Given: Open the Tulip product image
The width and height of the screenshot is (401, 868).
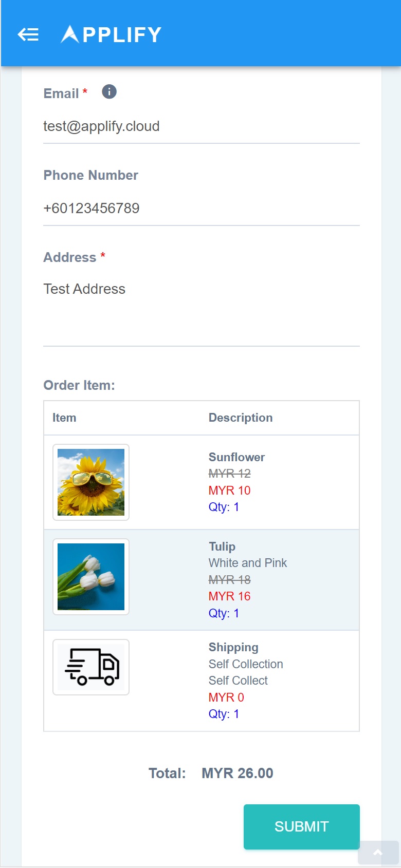Looking at the screenshot, I should tap(91, 576).
